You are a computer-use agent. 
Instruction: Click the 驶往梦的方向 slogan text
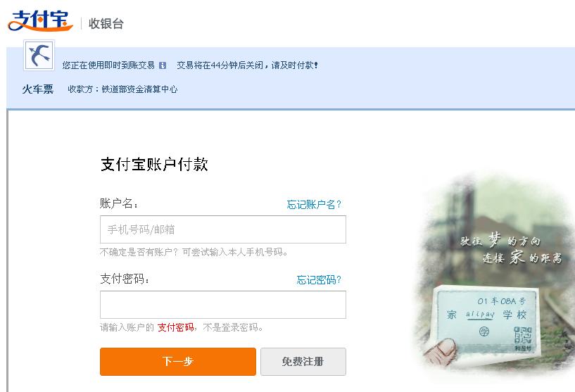(500, 241)
